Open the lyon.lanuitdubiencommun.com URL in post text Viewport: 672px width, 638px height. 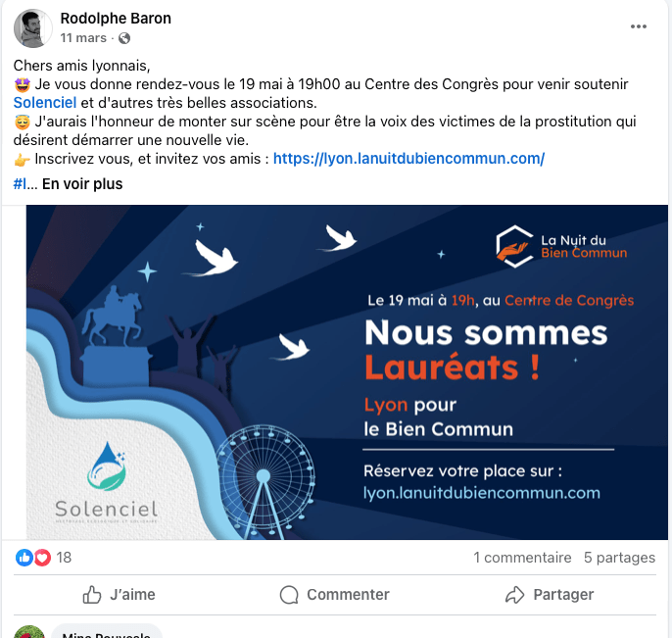408,159
